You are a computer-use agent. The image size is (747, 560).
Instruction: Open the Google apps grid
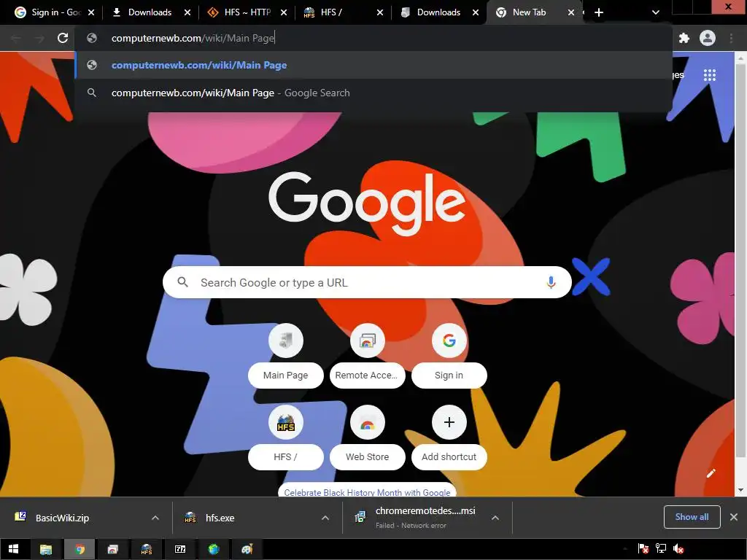pyautogui.click(x=710, y=75)
